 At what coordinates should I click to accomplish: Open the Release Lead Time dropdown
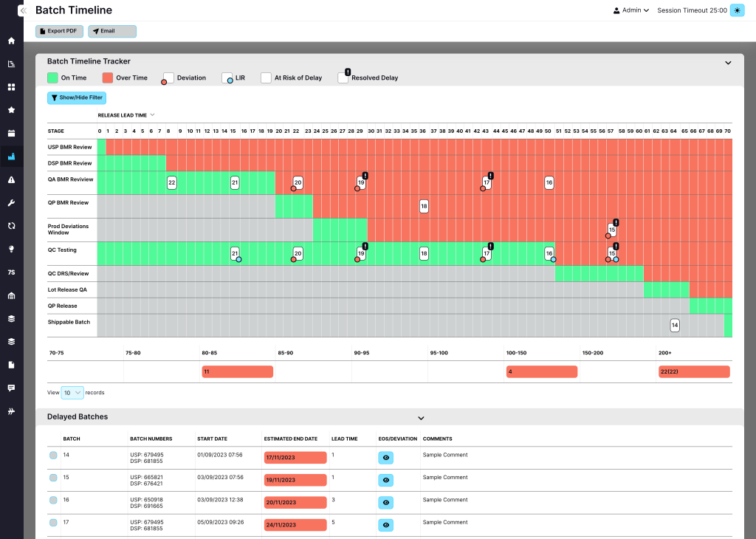[126, 115]
